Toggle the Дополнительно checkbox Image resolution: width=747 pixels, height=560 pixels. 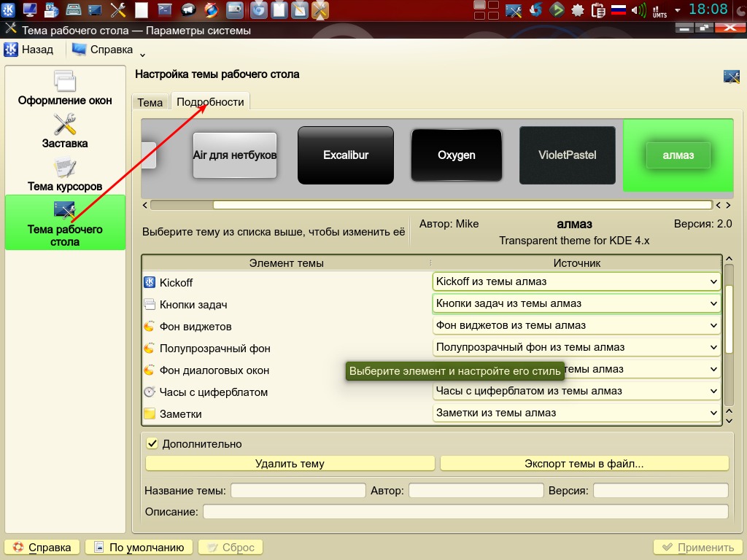[x=152, y=444]
